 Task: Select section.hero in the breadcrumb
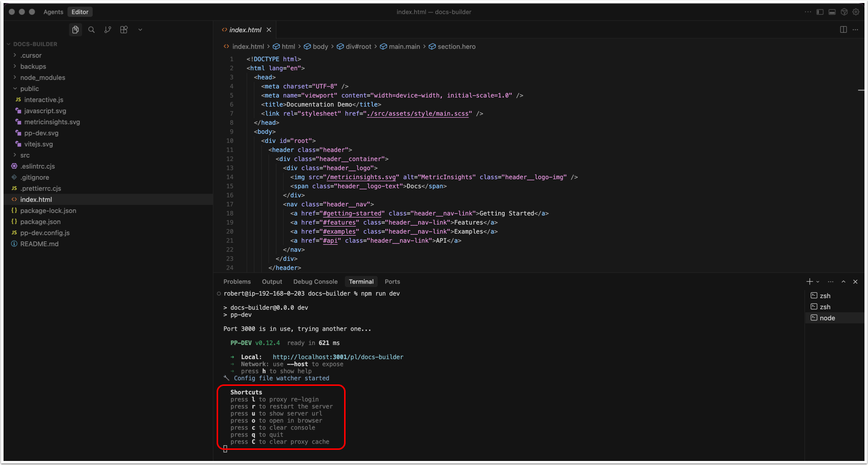click(456, 46)
